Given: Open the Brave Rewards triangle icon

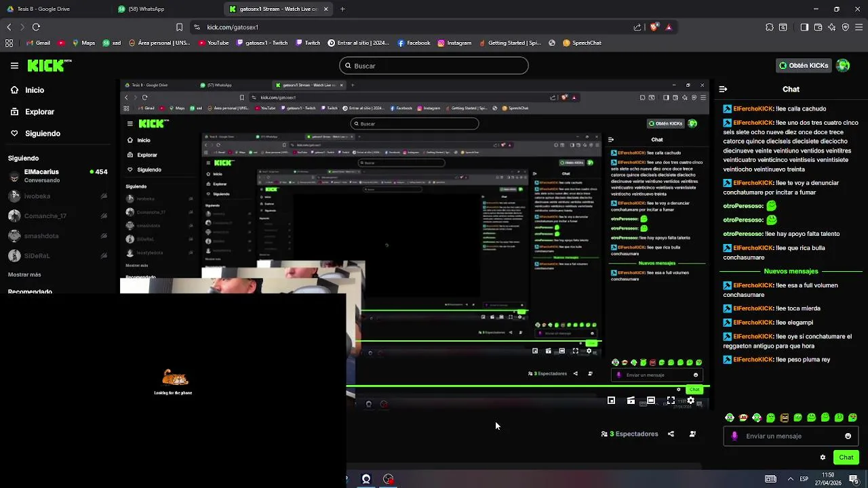Looking at the screenshot, I should pos(669,27).
